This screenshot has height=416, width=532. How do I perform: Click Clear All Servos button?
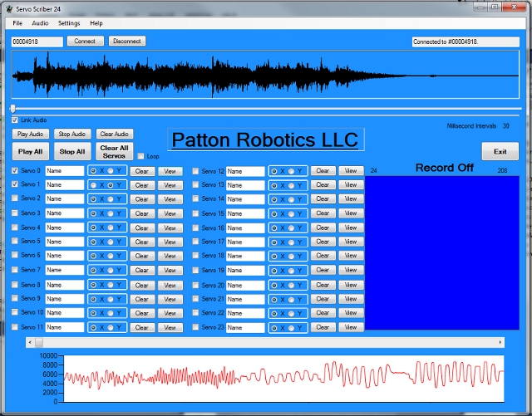click(x=115, y=151)
